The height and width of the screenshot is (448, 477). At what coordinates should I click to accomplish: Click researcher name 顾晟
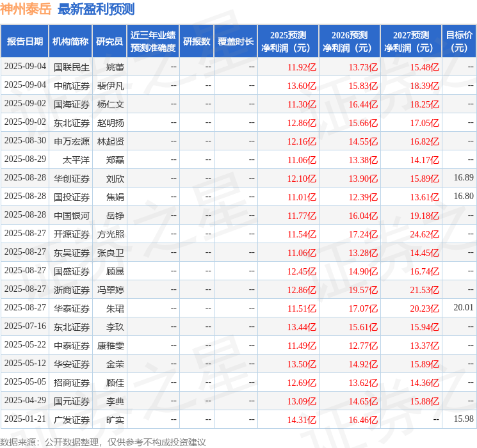(x=115, y=271)
